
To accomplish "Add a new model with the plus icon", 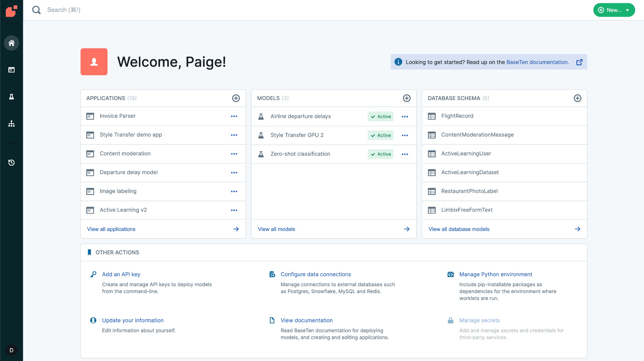I will click(407, 98).
